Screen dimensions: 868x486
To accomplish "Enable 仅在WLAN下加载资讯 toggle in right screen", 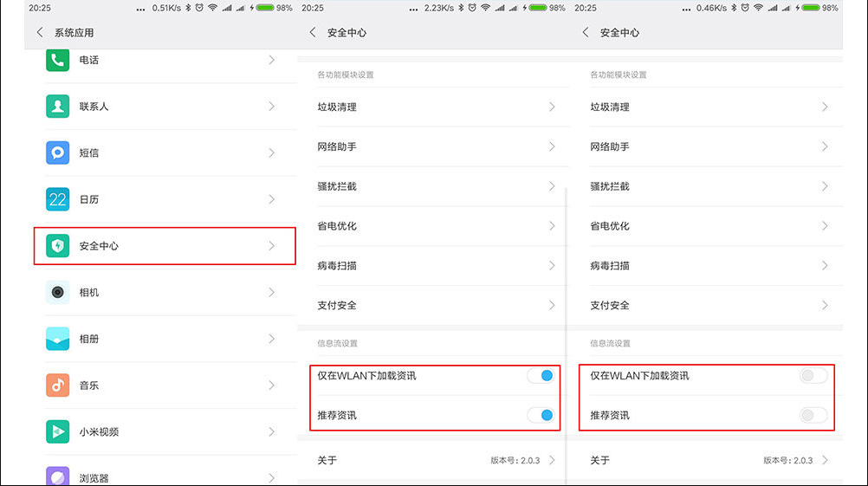I will click(x=813, y=376).
